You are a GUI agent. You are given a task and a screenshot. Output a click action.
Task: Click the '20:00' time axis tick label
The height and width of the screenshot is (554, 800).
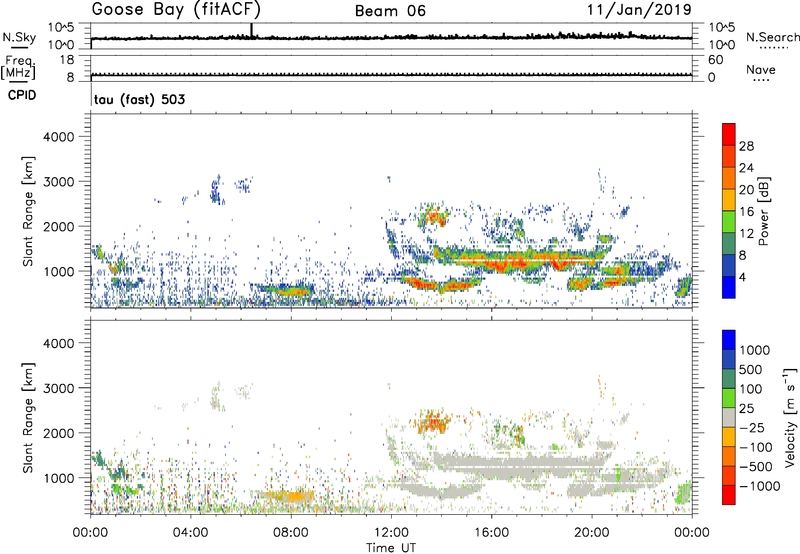click(x=592, y=533)
